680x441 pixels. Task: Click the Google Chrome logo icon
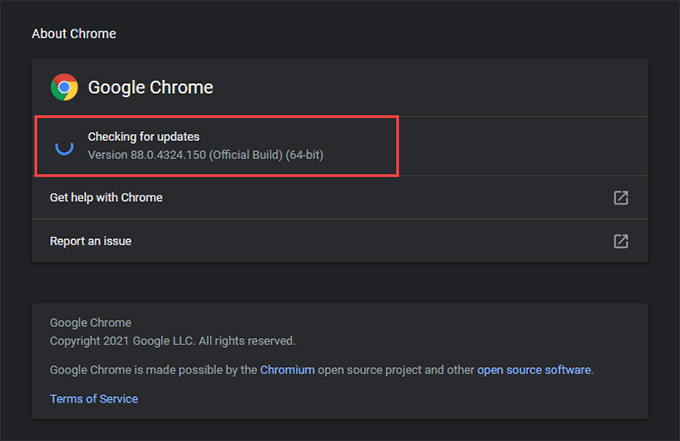tap(64, 87)
